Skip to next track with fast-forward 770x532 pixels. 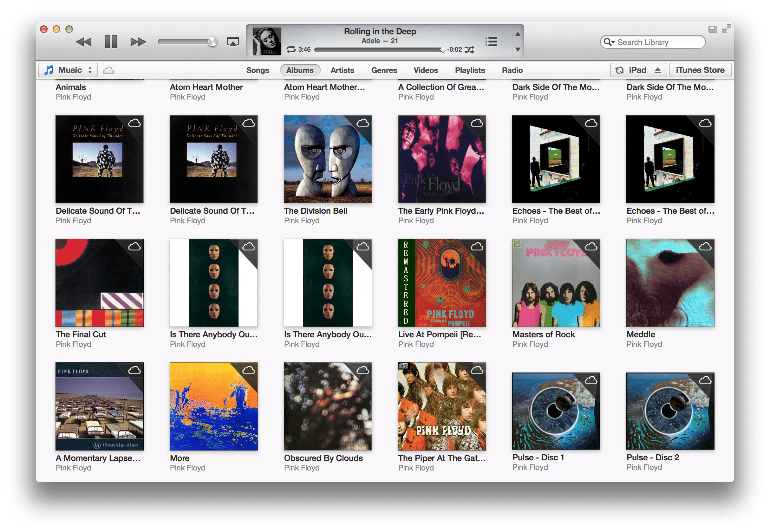coord(138,42)
